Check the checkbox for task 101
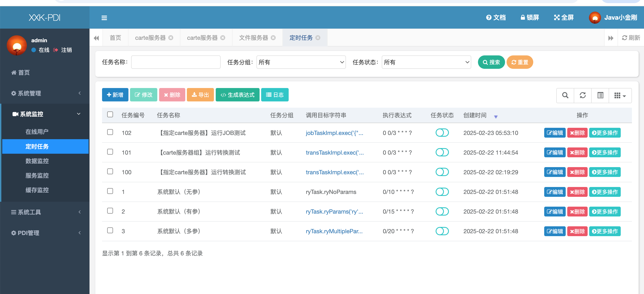 pos(110,152)
